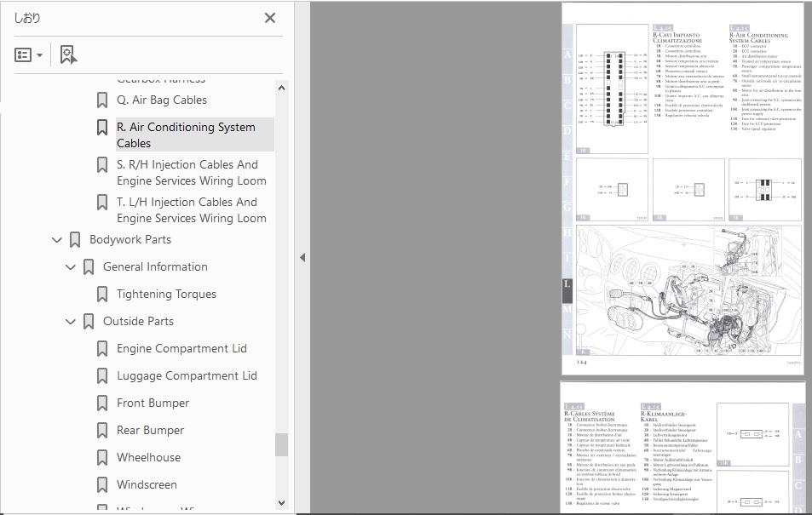This screenshot has width=812, height=515.
Task: Open the Q. Air Bag Cables bookmark
Action: [x=162, y=100]
